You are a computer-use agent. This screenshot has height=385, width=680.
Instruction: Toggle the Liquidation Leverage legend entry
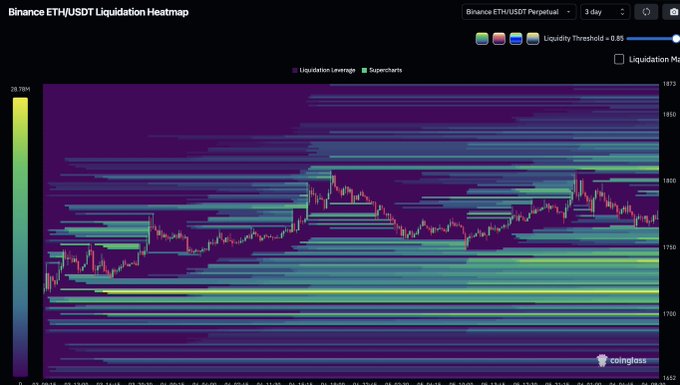324,70
